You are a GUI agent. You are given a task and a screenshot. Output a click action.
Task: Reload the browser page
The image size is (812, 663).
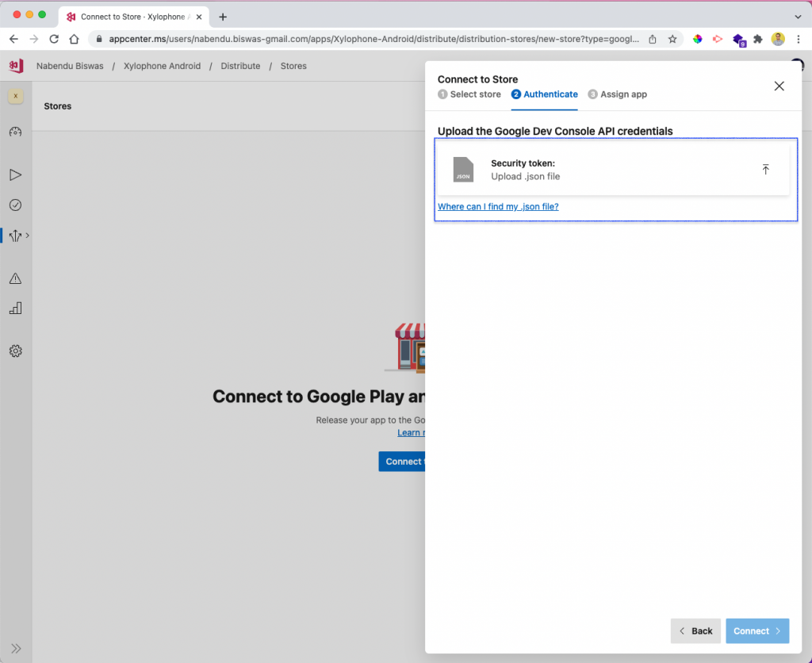(54, 39)
